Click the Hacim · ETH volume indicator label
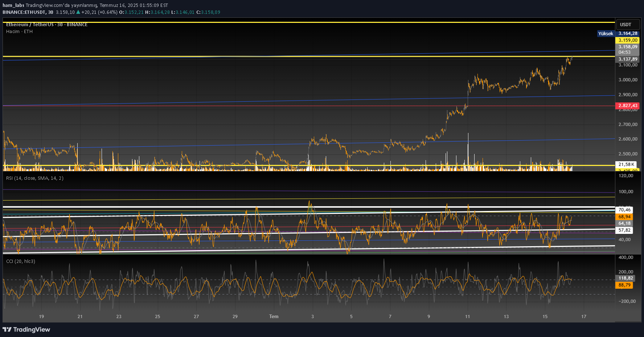The image size is (644, 337). pos(19,32)
